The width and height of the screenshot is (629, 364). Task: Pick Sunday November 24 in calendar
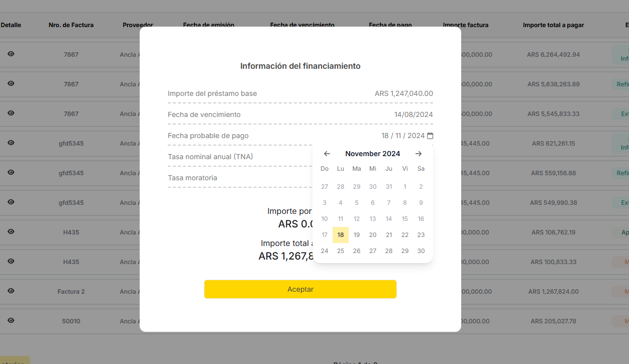coord(325,251)
